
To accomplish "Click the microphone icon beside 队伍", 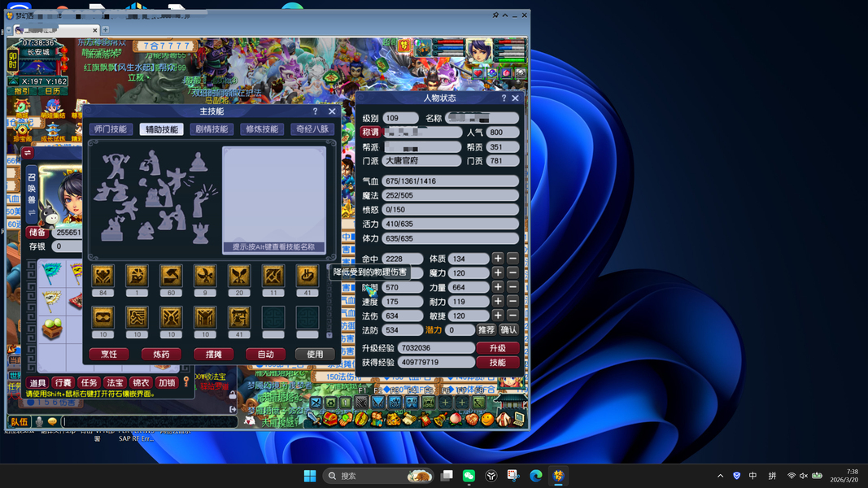I will pyautogui.click(x=39, y=421).
